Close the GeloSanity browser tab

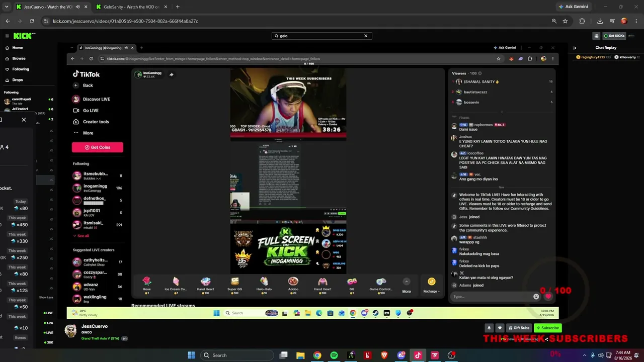(166, 7)
